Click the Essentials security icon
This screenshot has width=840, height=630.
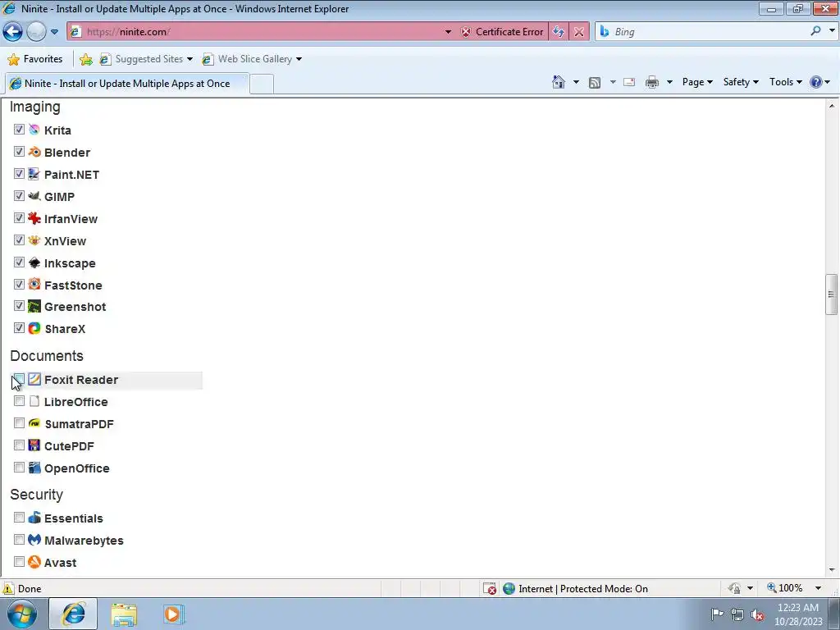[x=34, y=518]
